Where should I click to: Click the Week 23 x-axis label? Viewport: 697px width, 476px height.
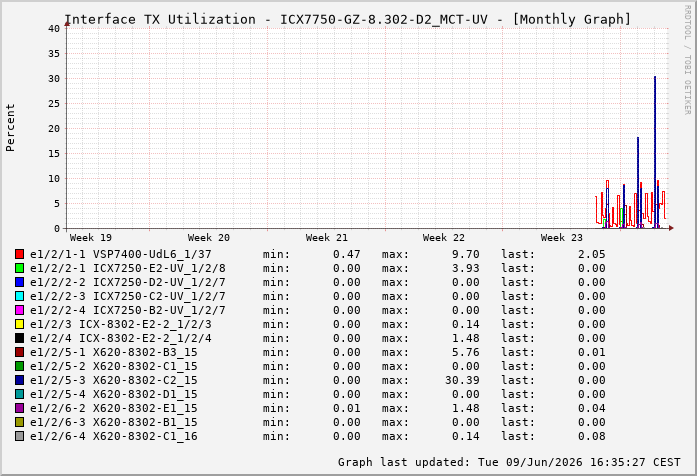click(x=561, y=237)
